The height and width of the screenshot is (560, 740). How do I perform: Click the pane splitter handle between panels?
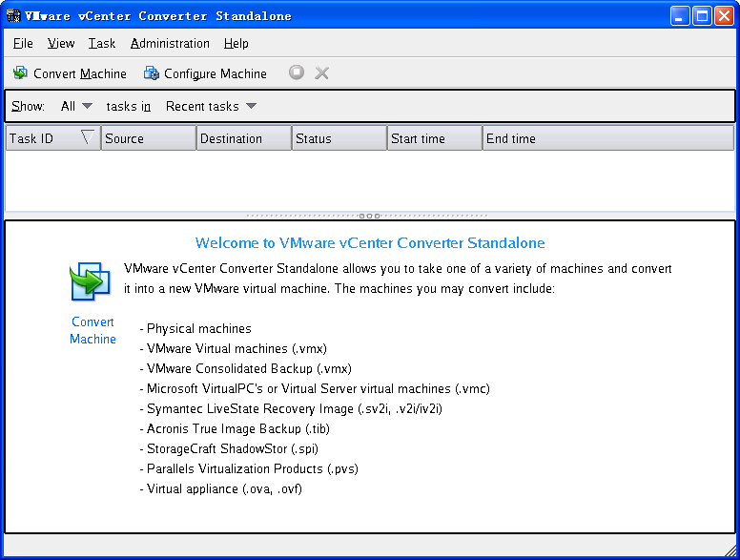[x=370, y=216]
